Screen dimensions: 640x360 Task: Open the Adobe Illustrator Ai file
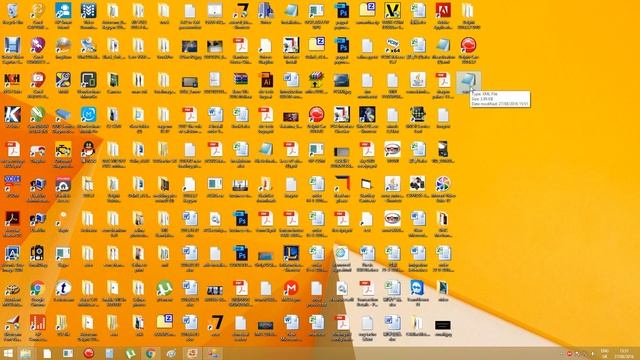(266, 81)
